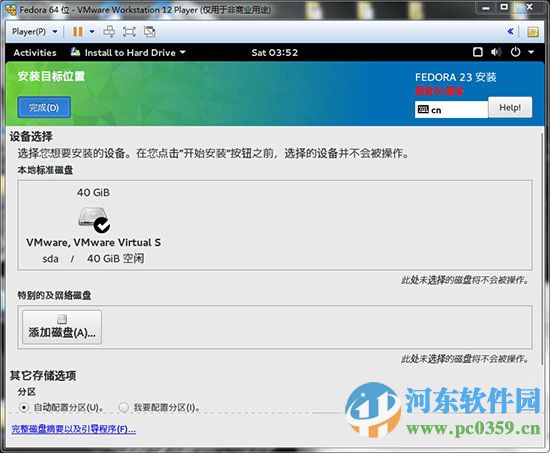Open the clock showing Sat 03:52
Screen dimensions: 550x453
(x=274, y=53)
